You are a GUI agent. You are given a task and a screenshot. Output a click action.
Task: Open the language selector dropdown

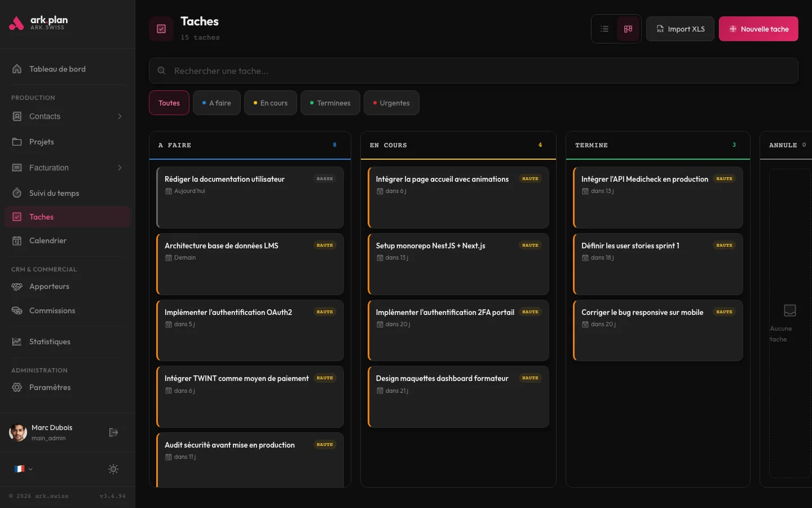pos(23,469)
